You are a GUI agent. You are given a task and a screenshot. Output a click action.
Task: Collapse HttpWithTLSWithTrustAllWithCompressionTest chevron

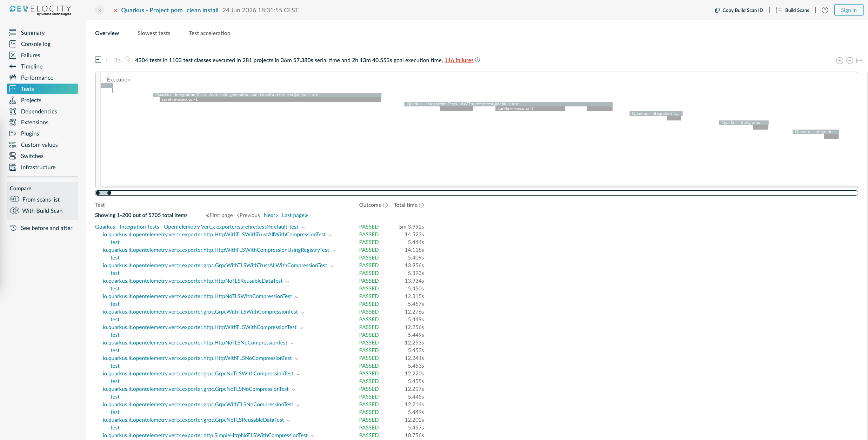pyautogui.click(x=330, y=235)
